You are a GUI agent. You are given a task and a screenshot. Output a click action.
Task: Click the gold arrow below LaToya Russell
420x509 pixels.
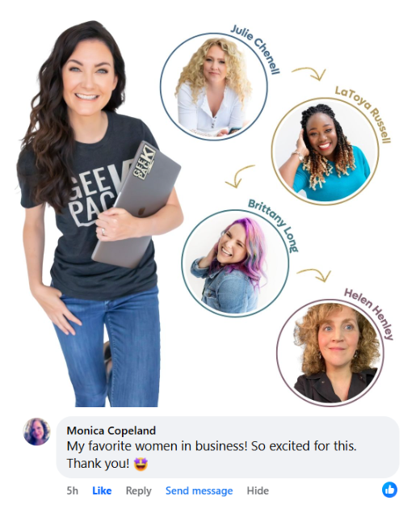tap(239, 176)
